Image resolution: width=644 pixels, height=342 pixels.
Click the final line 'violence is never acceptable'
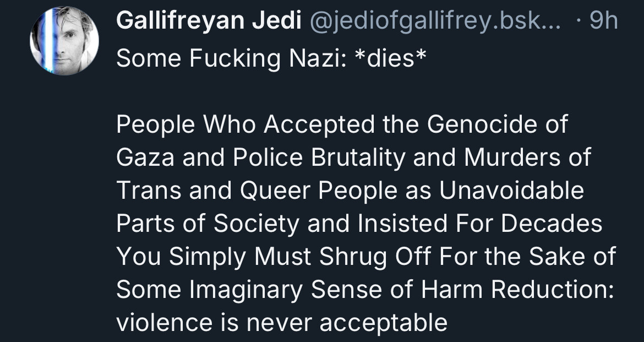tap(282, 323)
